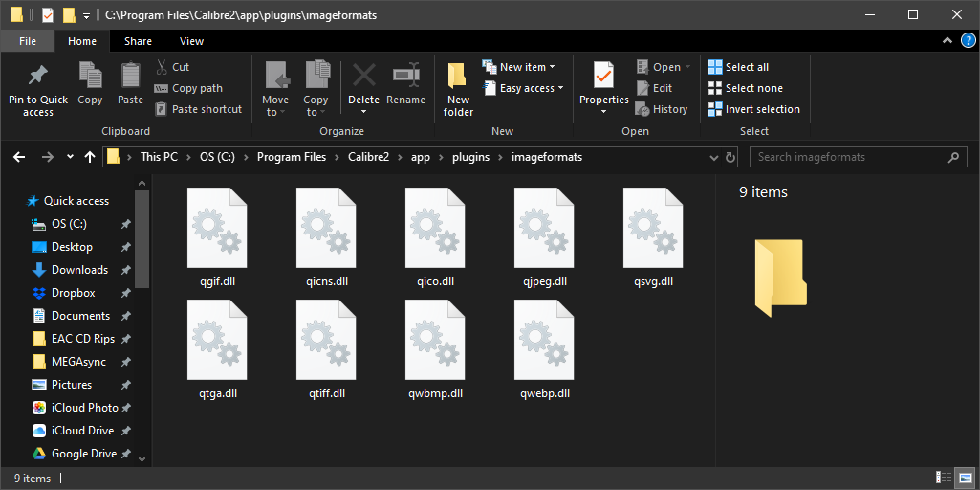Pin folder to Quick access
980x490 pixels.
pos(38,90)
